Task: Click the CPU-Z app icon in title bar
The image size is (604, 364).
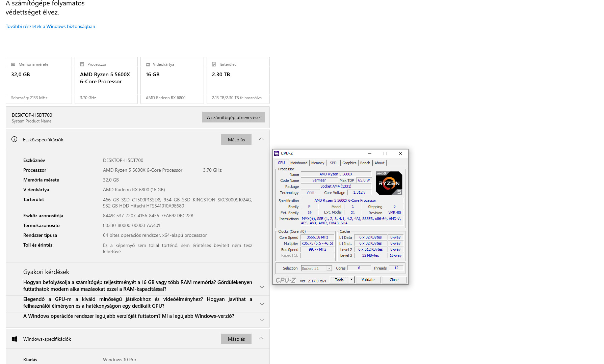Action: tap(277, 153)
